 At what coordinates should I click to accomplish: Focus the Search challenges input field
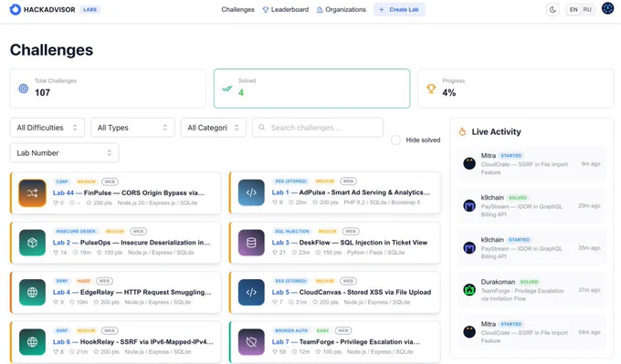point(318,128)
